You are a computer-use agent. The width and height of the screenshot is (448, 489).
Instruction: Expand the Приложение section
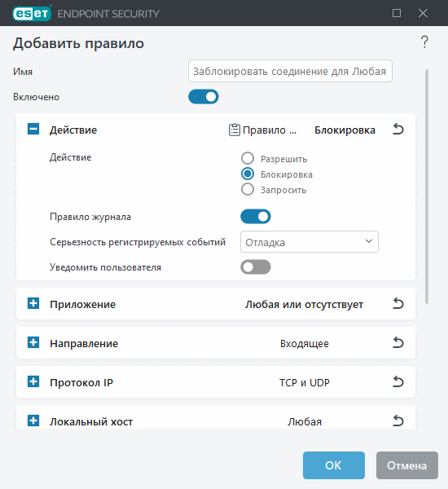pos(33,303)
